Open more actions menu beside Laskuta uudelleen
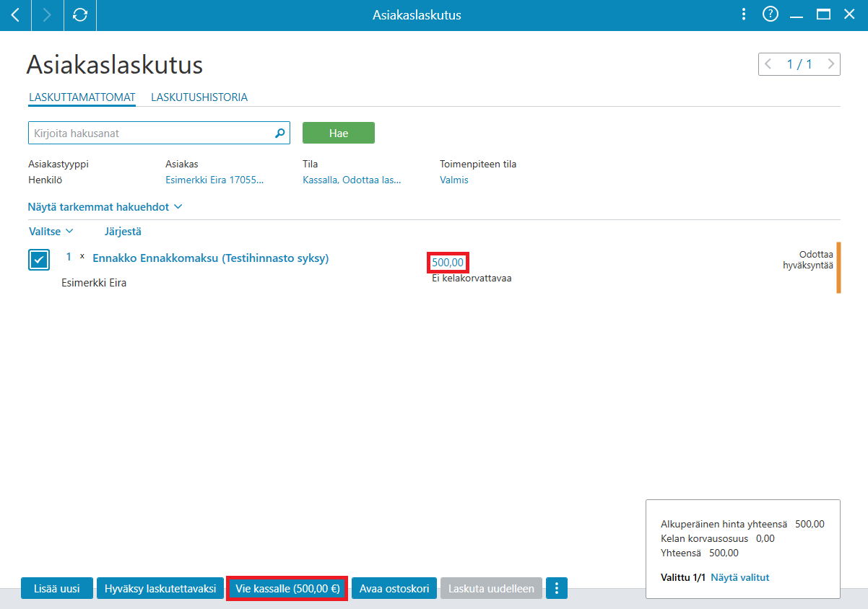The height and width of the screenshot is (609, 868). (557, 589)
